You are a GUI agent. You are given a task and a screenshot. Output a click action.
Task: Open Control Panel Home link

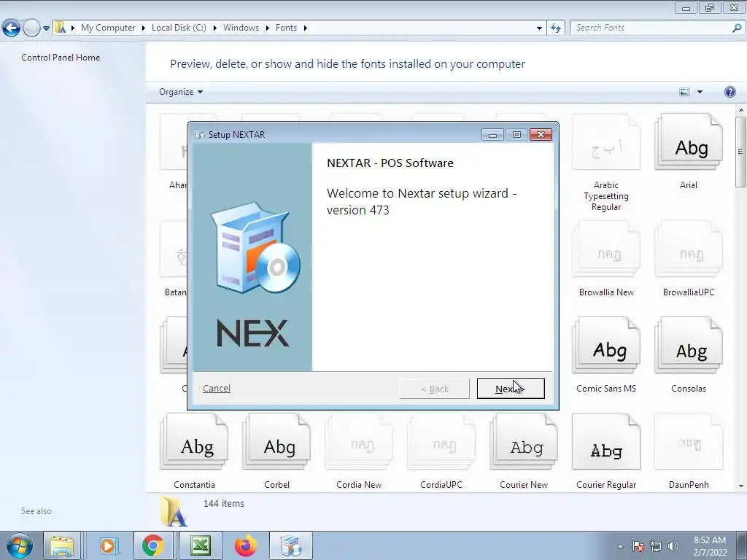[x=61, y=57]
